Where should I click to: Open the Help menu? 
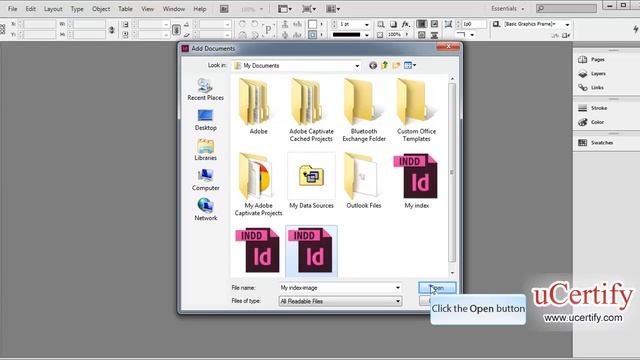(200, 9)
